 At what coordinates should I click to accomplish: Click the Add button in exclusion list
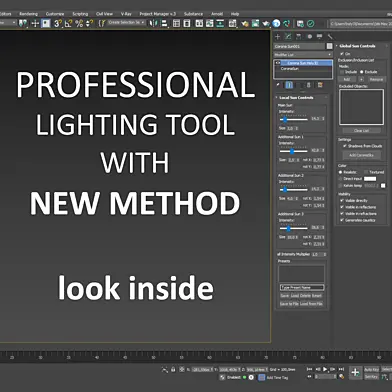347,80
